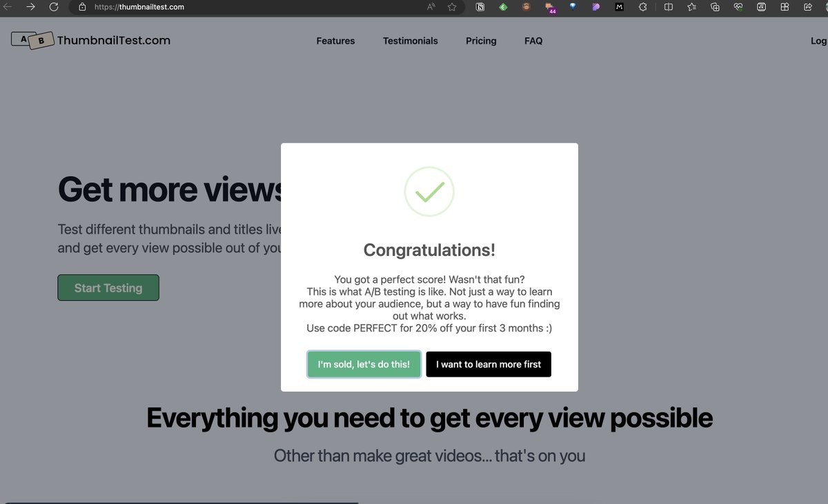Screen dimensions: 828x504
Task: Click "I want to learn more first" button
Action: [489, 364]
